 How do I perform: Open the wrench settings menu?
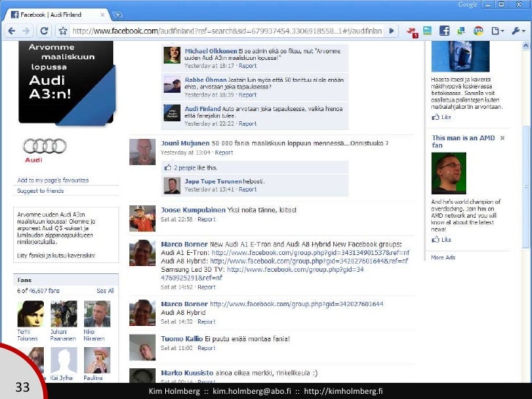tap(518, 31)
